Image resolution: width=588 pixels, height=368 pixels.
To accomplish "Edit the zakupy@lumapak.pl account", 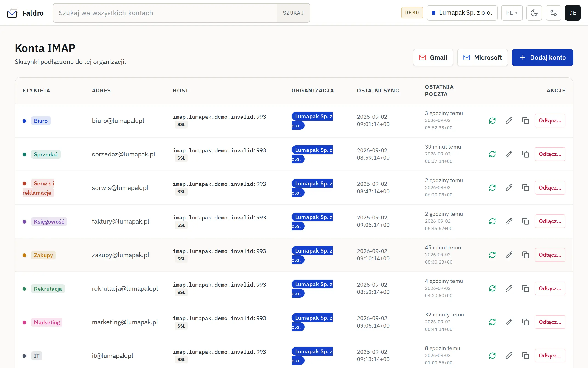I will click(x=509, y=255).
